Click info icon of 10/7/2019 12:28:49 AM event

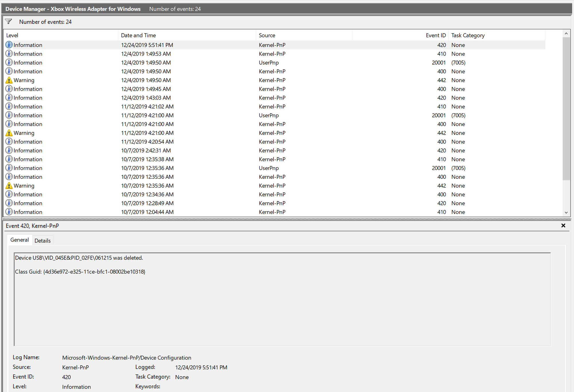pos(9,203)
